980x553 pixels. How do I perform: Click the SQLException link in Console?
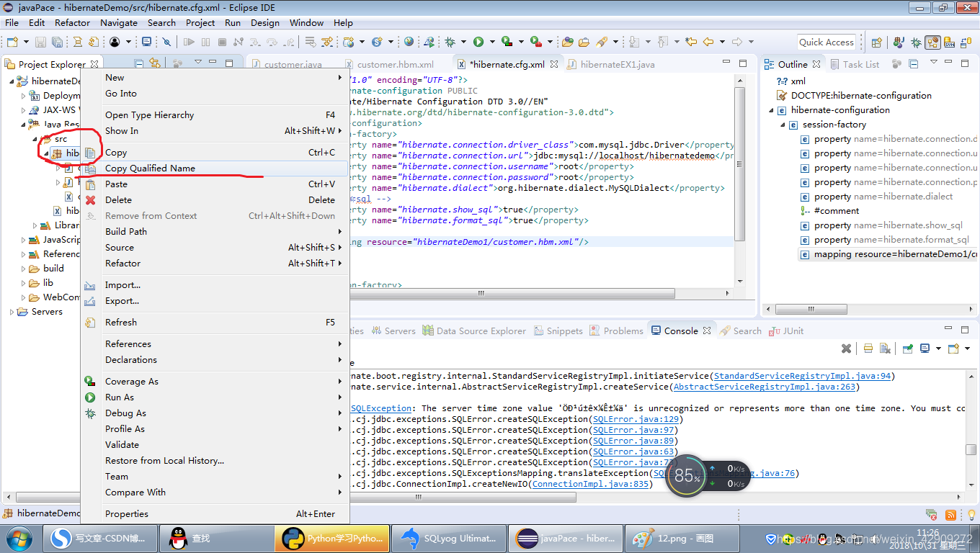coord(381,408)
